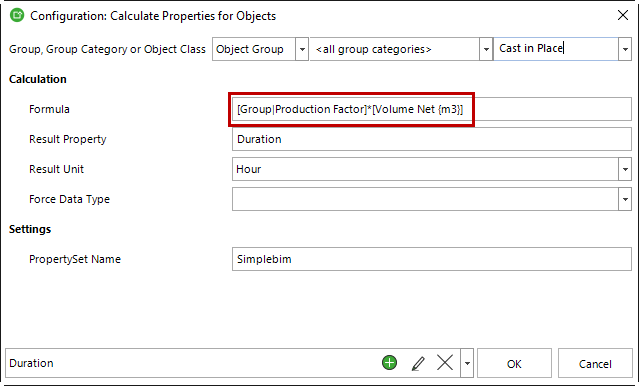The height and width of the screenshot is (386, 639).
Task: Open the Duration configuration list dropdown arrow
Action: pos(467,363)
